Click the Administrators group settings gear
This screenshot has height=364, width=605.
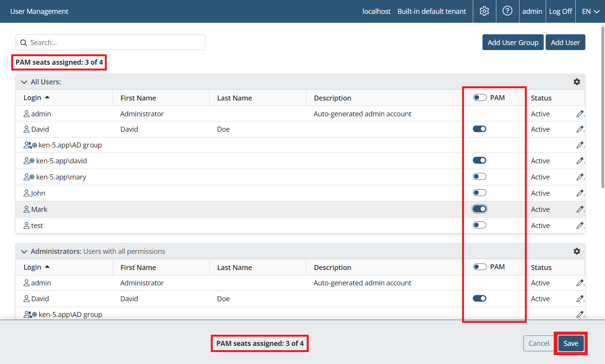pos(576,251)
